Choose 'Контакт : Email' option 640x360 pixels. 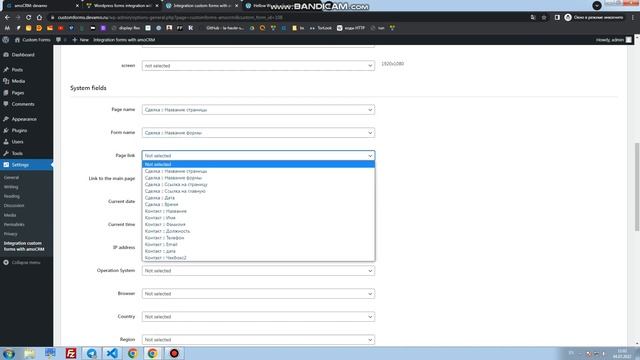tap(258, 244)
